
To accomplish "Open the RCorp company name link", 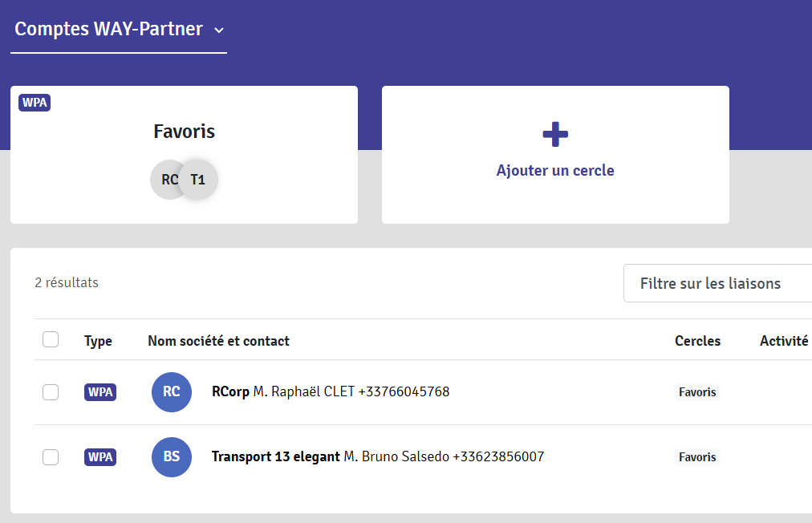I will point(230,391).
